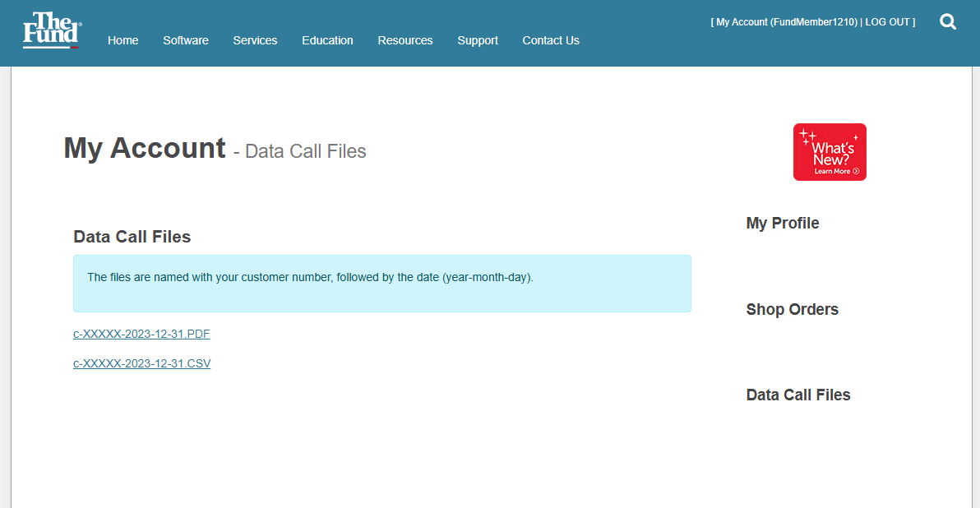The width and height of the screenshot is (980, 508).
Task: Open the Resources menu
Action: (x=405, y=40)
